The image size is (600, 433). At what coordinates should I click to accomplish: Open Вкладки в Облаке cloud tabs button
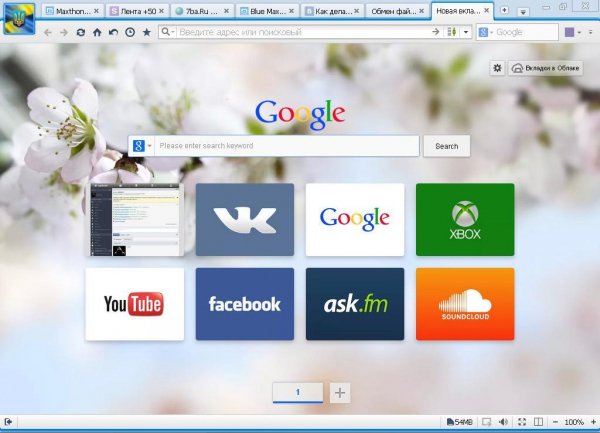tap(545, 68)
